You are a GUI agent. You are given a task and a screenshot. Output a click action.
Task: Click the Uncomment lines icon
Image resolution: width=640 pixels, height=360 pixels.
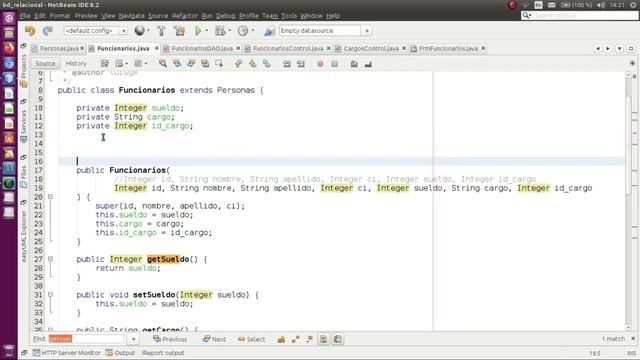(368, 64)
